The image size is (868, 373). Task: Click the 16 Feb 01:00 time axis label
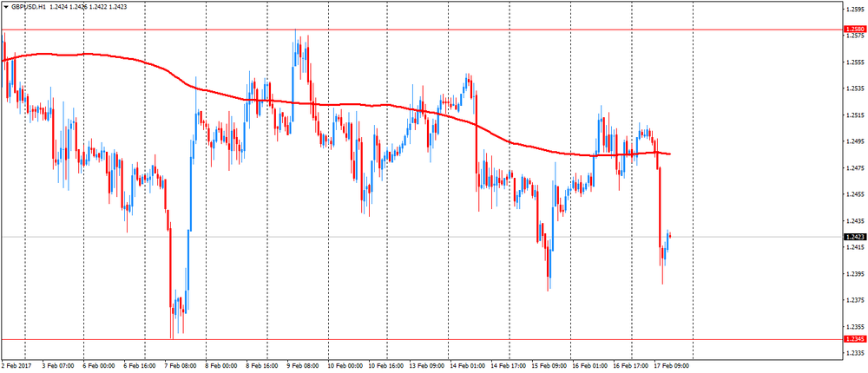point(589,365)
